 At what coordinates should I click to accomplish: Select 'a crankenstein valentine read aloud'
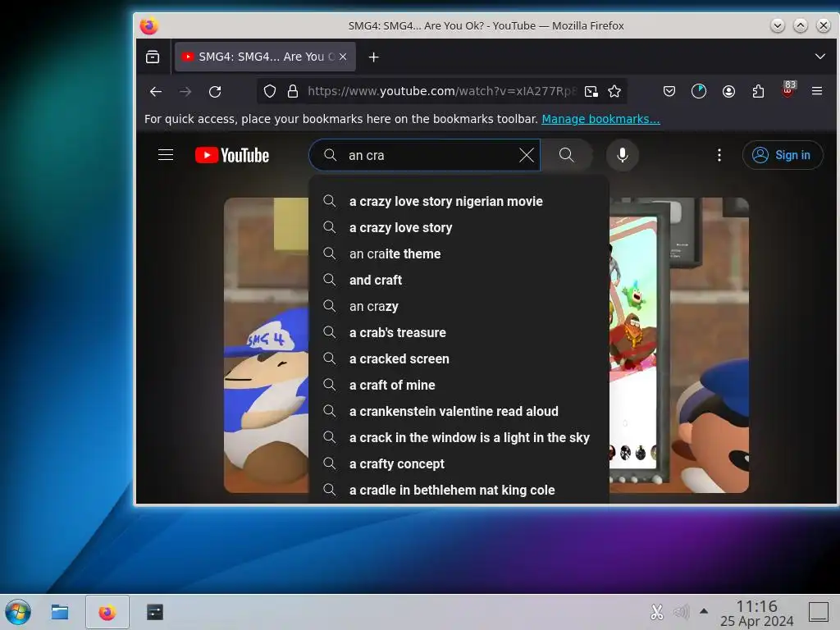459,412
